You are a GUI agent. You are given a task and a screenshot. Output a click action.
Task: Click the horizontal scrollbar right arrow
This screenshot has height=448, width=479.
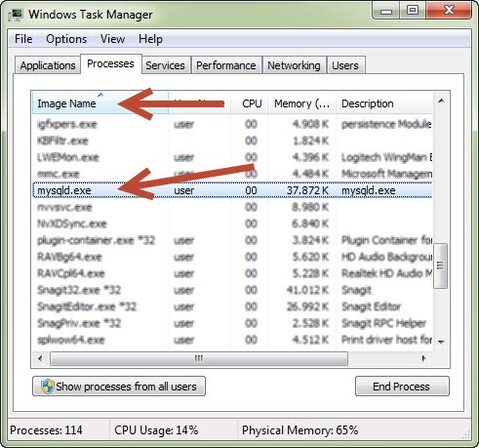pos(423,358)
